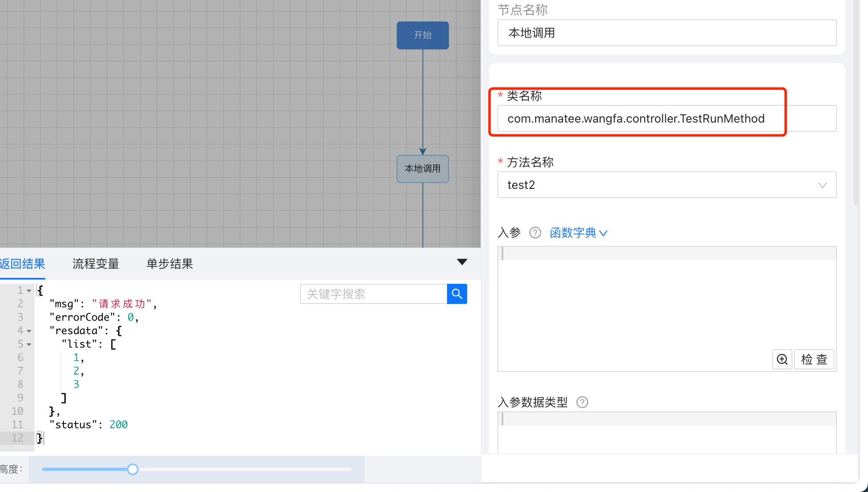The image size is (868, 492).
Task: Click the right panel vertical scrollbar
Action: (x=856, y=103)
